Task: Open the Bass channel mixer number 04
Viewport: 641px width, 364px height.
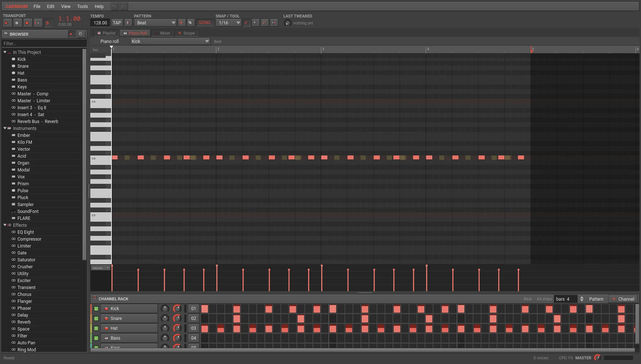Action: pyautogui.click(x=193, y=338)
